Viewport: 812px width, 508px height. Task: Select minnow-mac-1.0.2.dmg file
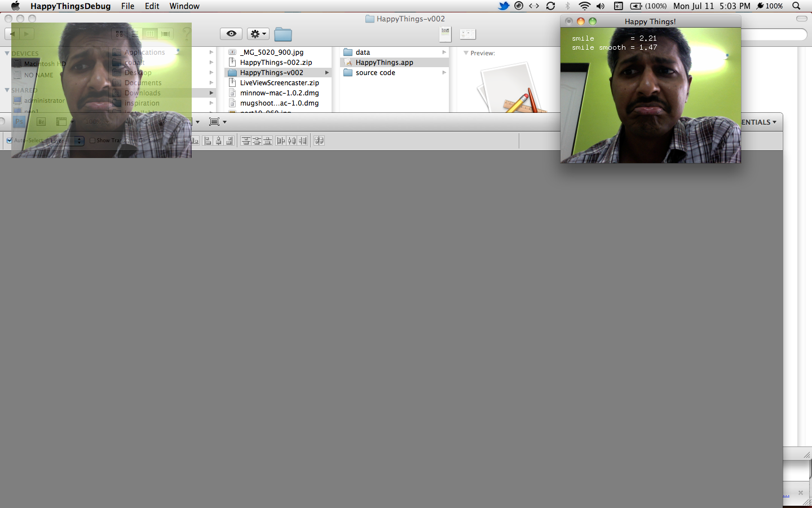(x=278, y=93)
